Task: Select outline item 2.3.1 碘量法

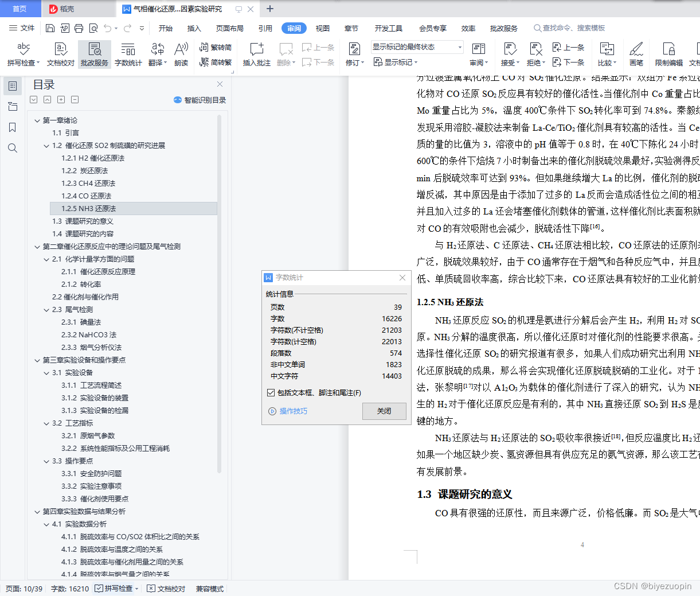Action: click(81, 322)
